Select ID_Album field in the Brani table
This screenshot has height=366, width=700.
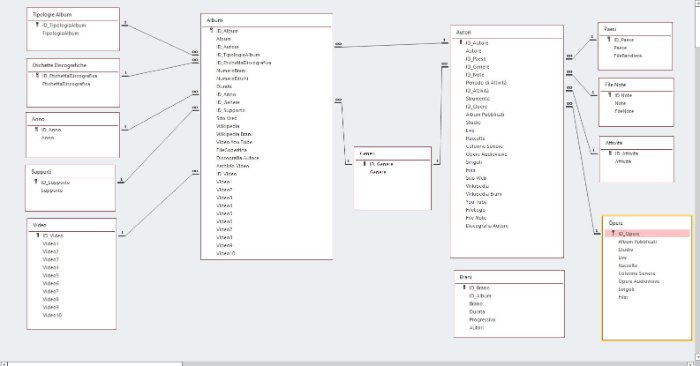(x=480, y=295)
